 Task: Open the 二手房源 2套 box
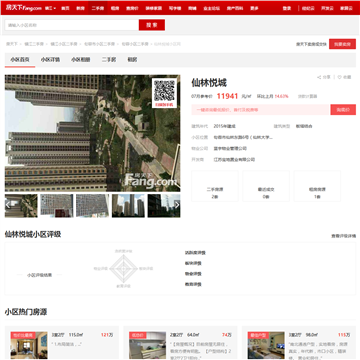click(215, 186)
